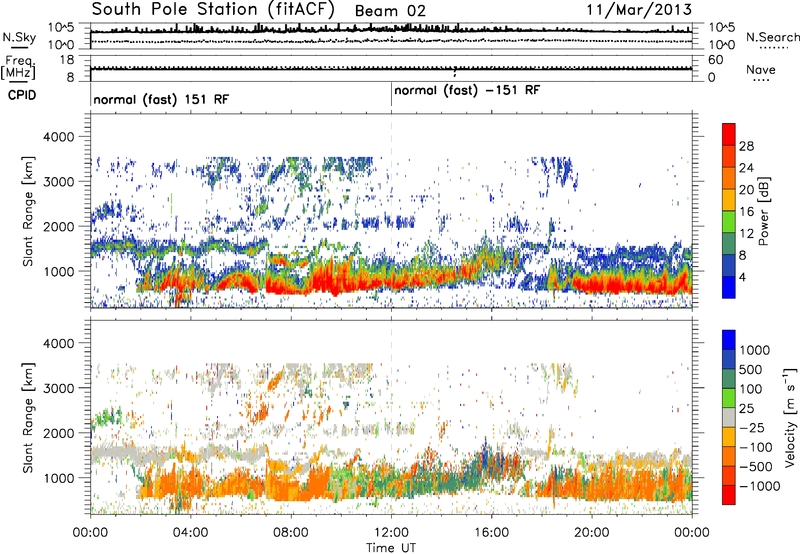The image size is (800, 554).
Task: Click the '16' power colorbar value
Action: 746,212
